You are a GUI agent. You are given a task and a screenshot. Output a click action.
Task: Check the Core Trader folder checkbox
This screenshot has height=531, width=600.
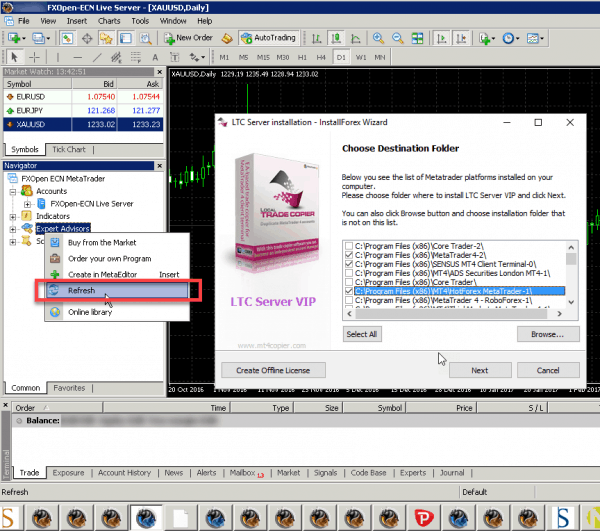(349, 282)
